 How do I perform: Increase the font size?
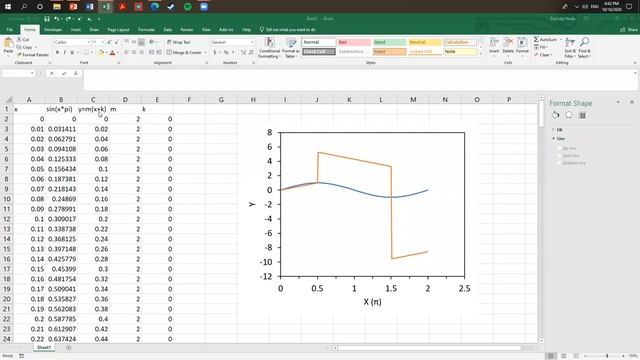[109, 42]
